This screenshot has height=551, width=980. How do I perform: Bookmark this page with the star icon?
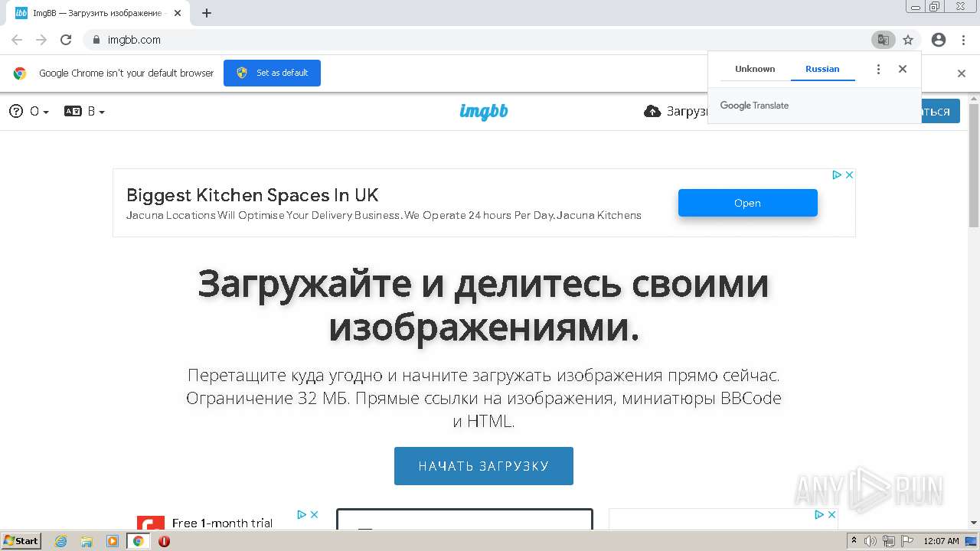tap(908, 40)
